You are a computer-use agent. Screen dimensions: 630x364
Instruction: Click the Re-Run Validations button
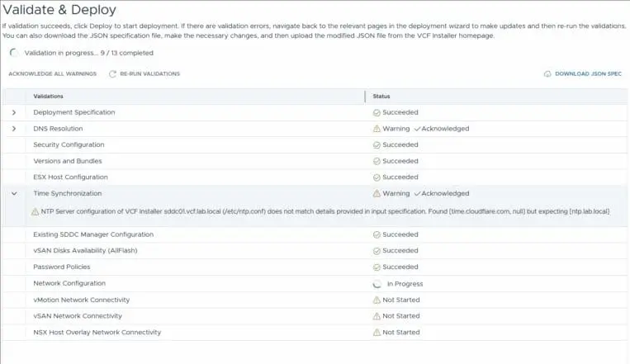point(149,74)
